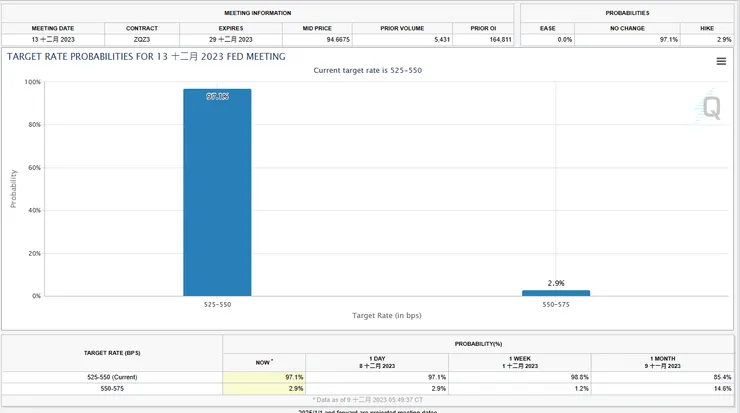Click the 20% y-axis tick label
The width and height of the screenshot is (740, 413).
34,253
